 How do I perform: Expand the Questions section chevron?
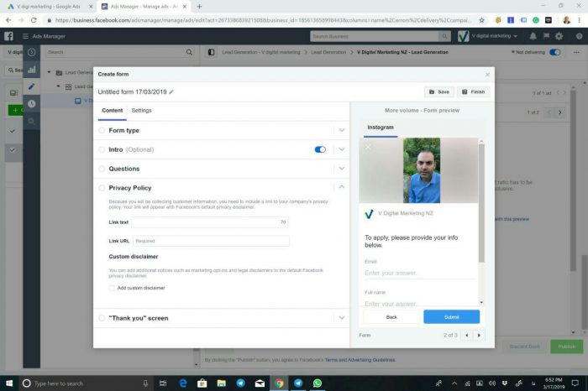point(341,169)
